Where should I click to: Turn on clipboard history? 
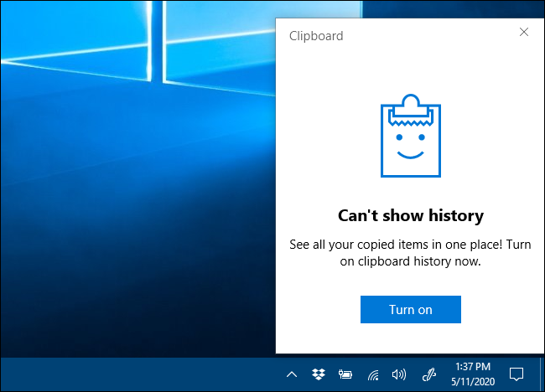pyautogui.click(x=411, y=309)
